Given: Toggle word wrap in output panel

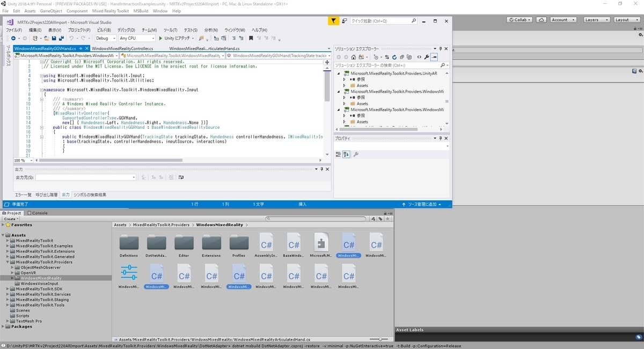Looking at the screenshot, I should click(x=181, y=177).
